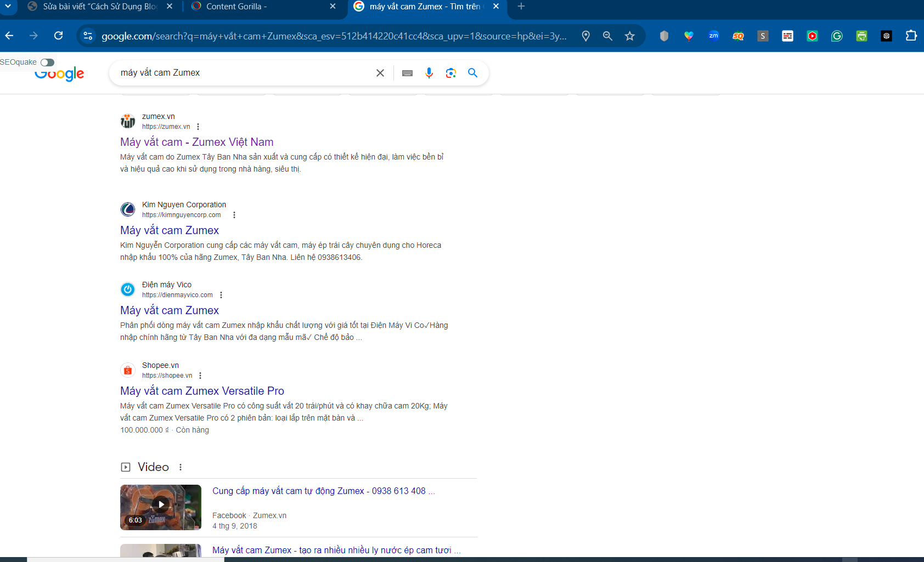Viewport: 924px width, 562px height.
Task: Click the 100.000.000 ₫ price text
Action: (x=144, y=430)
